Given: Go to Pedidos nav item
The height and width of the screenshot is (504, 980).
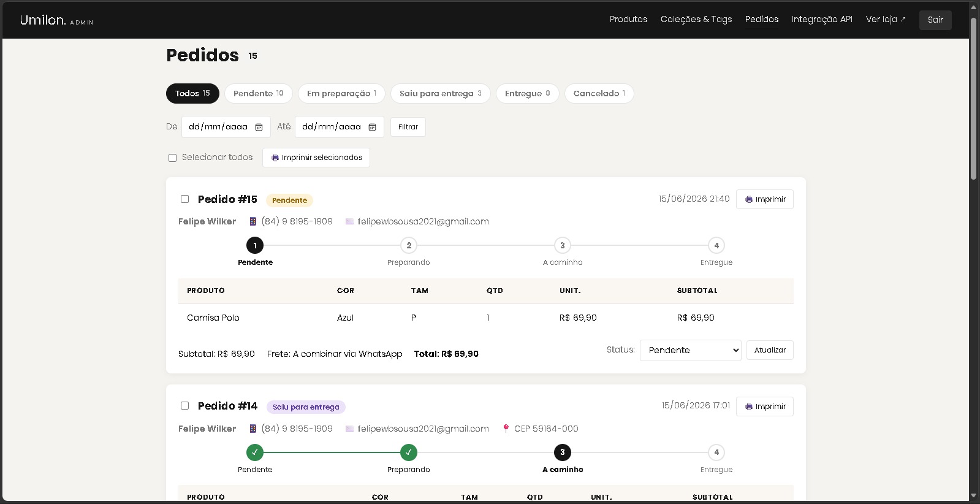Looking at the screenshot, I should pos(762,20).
